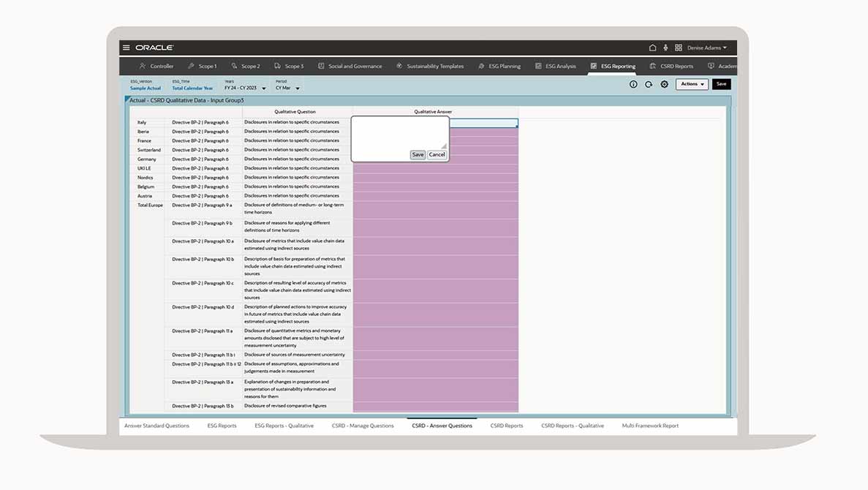
Task: Open the Denise Adams user menu
Action: click(x=706, y=48)
